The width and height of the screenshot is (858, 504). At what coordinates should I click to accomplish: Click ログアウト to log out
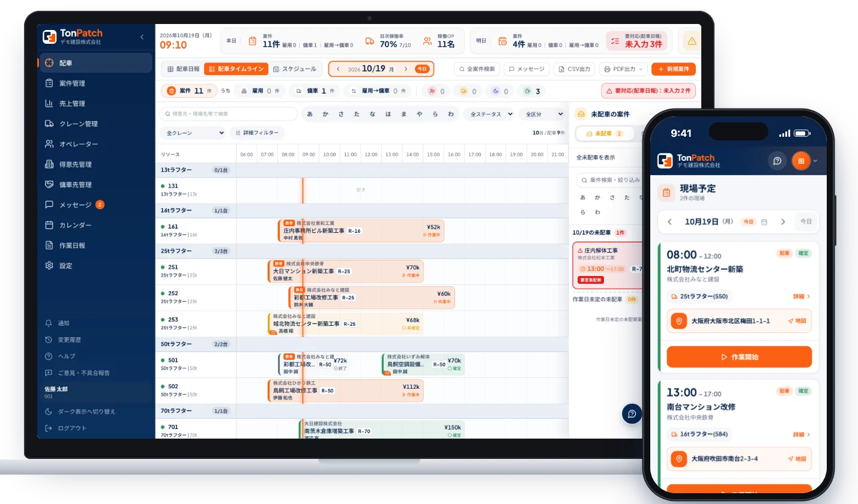(x=96, y=428)
